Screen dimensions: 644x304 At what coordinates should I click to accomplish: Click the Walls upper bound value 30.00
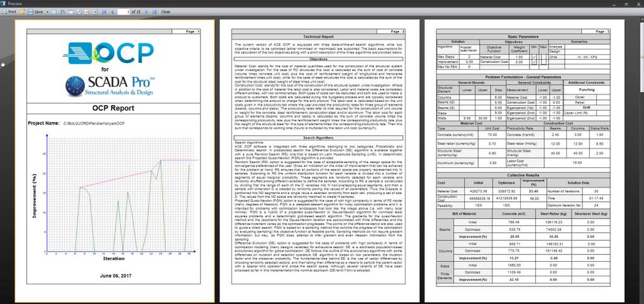pyautogui.click(x=482, y=118)
